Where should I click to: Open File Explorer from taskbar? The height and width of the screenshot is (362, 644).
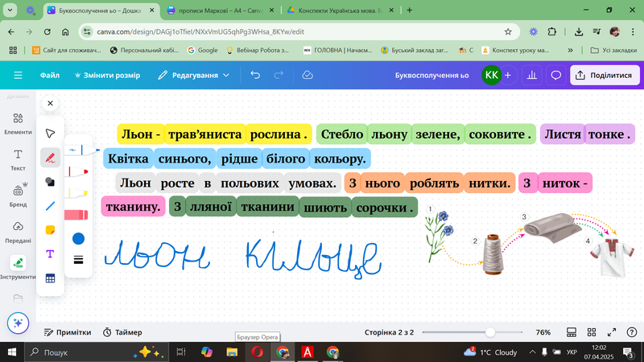pos(232,352)
